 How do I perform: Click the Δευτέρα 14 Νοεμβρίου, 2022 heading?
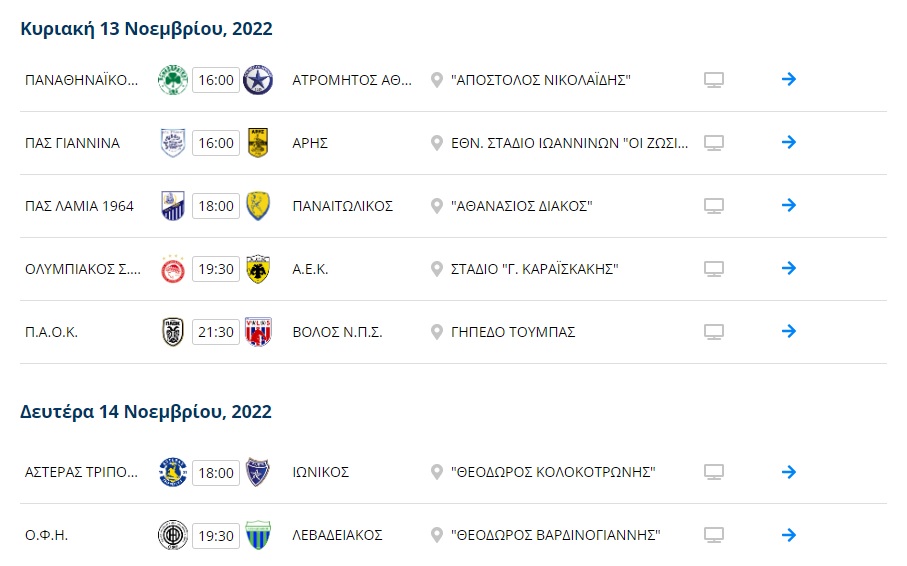[146, 412]
